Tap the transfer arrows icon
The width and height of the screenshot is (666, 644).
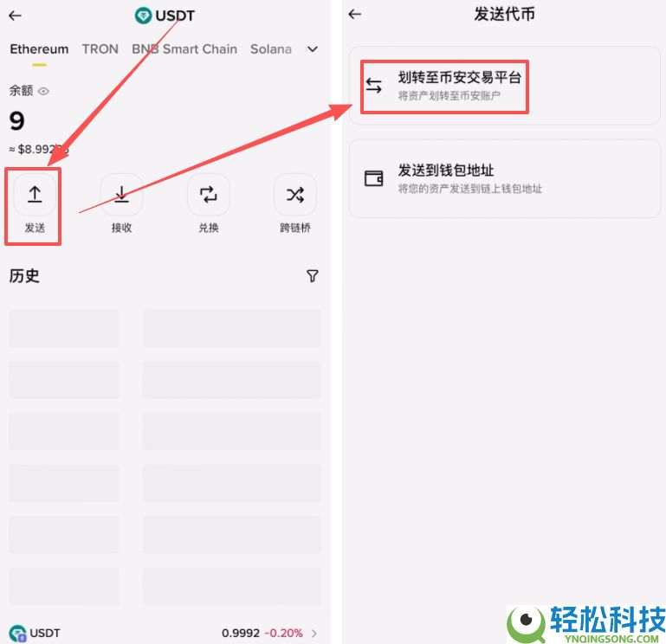tap(374, 86)
